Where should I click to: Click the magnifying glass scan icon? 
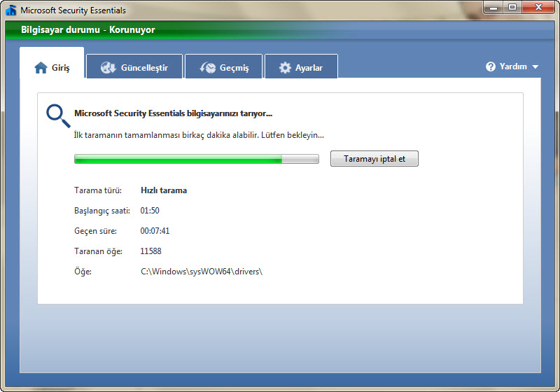pyautogui.click(x=58, y=115)
